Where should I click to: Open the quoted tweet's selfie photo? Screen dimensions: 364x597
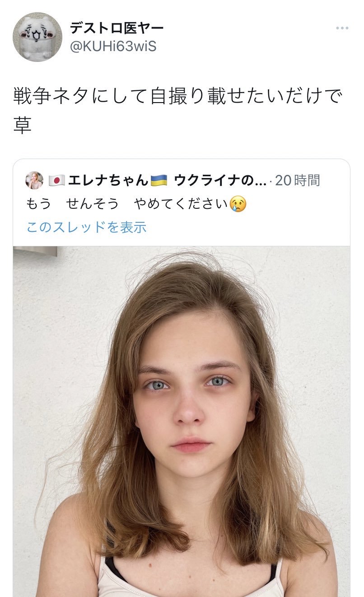coord(182,421)
